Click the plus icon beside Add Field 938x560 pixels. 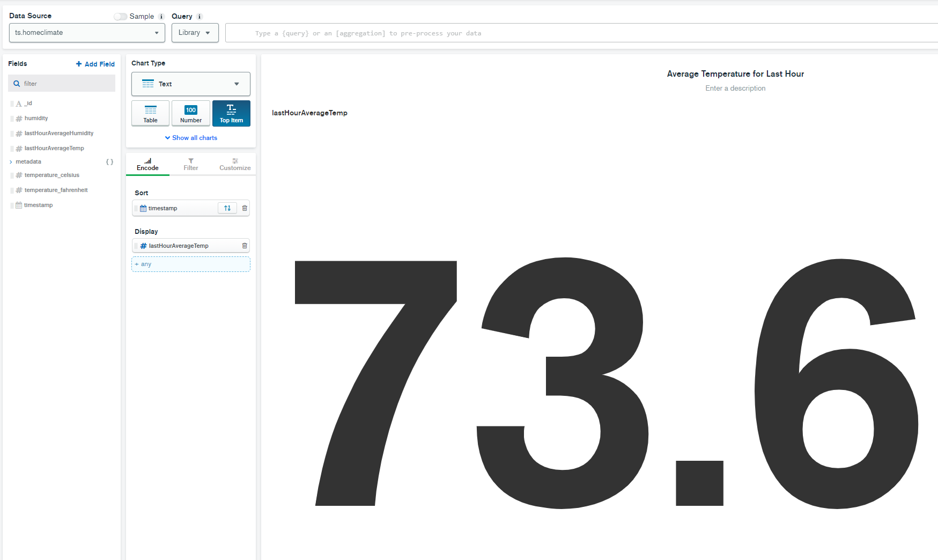pyautogui.click(x=79, y=64)
